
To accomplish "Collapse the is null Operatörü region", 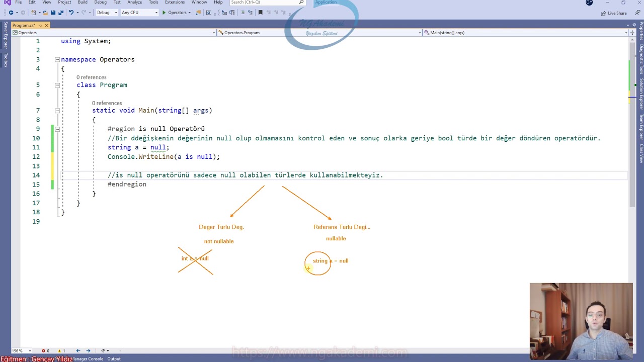I will (57, 129).
